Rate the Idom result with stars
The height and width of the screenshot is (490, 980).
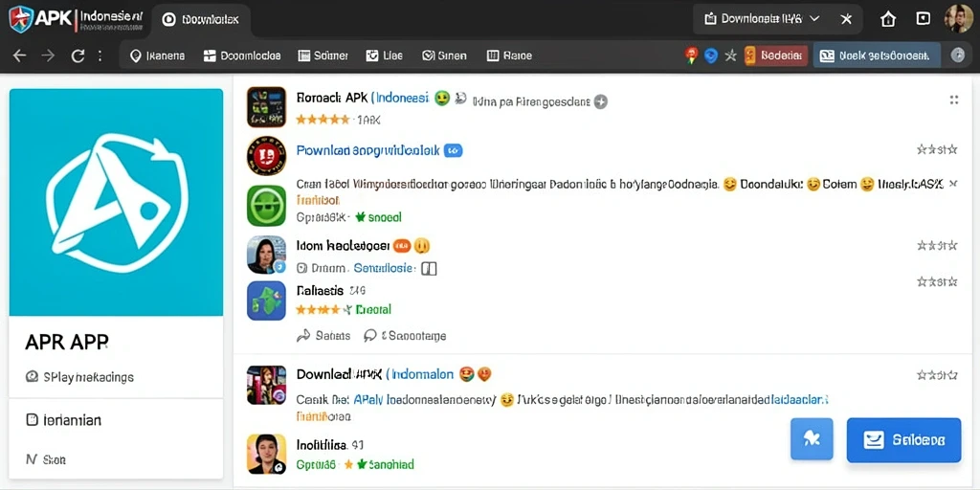click(936, 246)
